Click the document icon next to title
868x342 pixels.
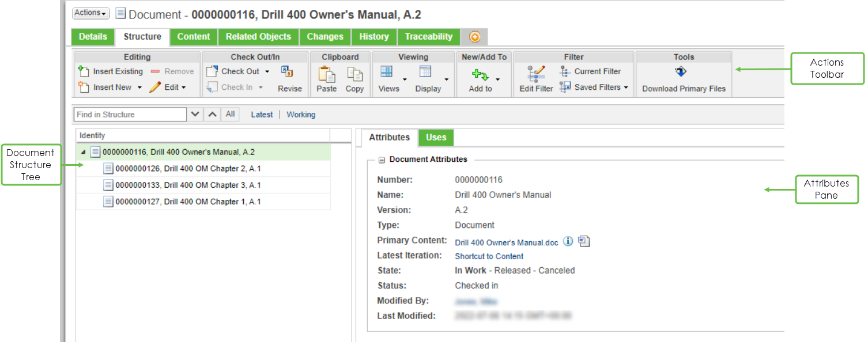pos(120,13)
